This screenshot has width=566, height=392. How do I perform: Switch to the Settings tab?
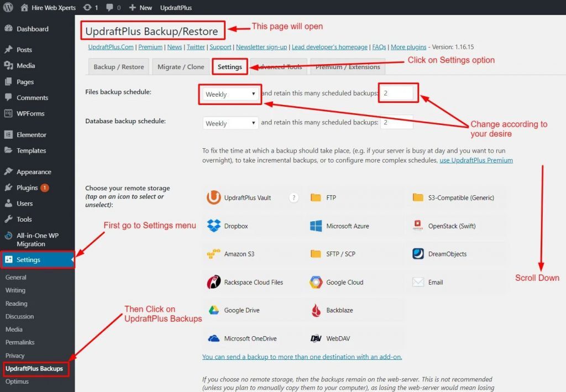[230, 67]
